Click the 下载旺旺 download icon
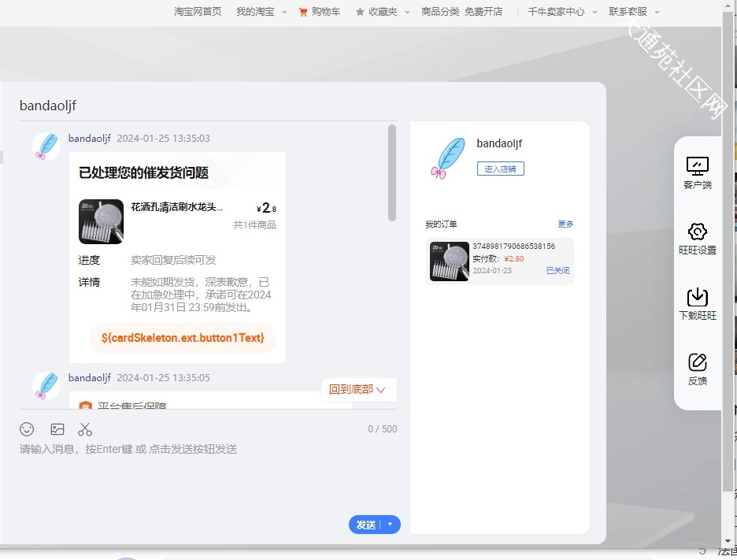The height and width of the screenshot is (560, 737). click(698, 297)
